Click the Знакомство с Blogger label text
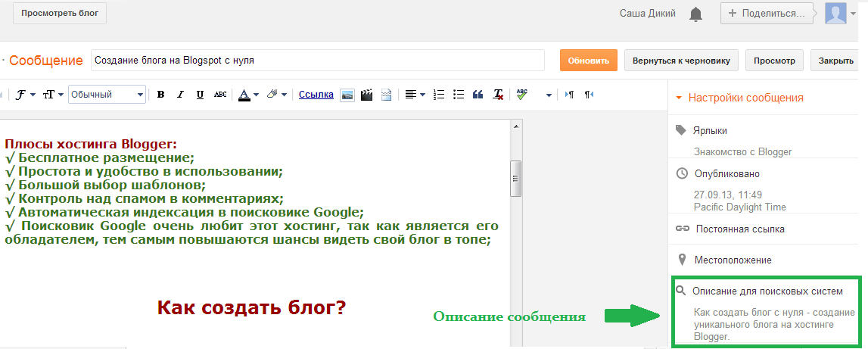 [743, 151]
